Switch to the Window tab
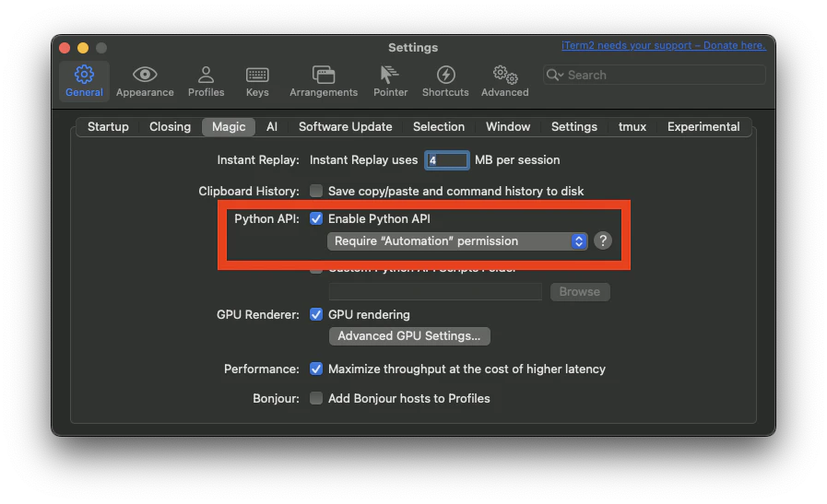 (x=508, y=127)
